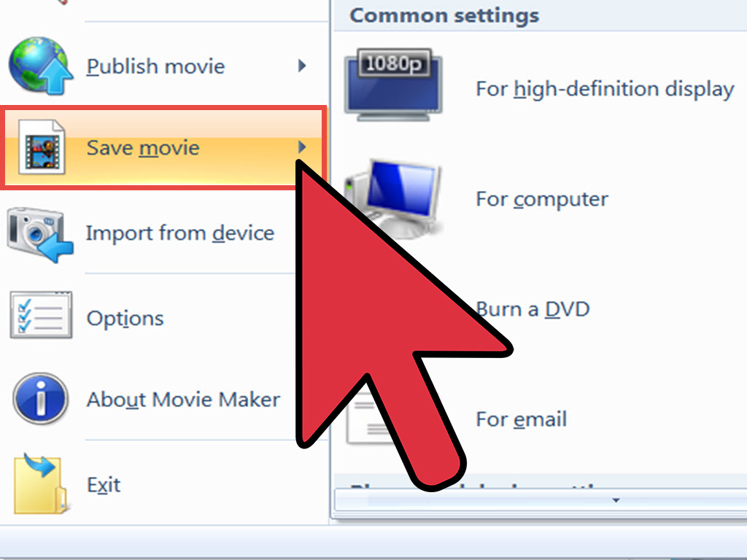Expand the Save movie submenu arrow
The height and width of the screenshot is (560, 747).
pyautogui.click(x=301, y=147)
